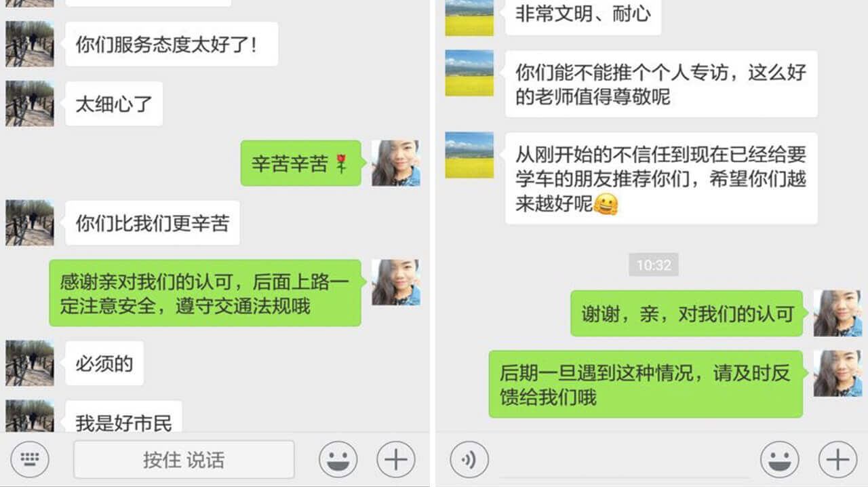Open contact avatar beside 必须的 message

tap(30, 364)
